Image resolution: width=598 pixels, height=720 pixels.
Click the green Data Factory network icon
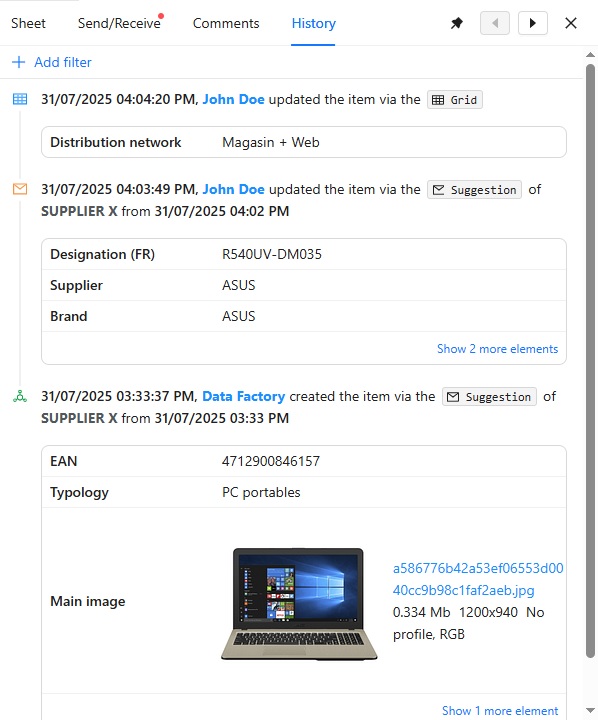(x=20, y=396)
